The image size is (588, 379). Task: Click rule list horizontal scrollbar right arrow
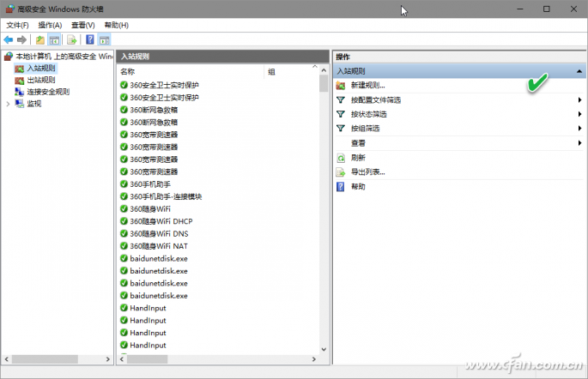pos(314,359)
